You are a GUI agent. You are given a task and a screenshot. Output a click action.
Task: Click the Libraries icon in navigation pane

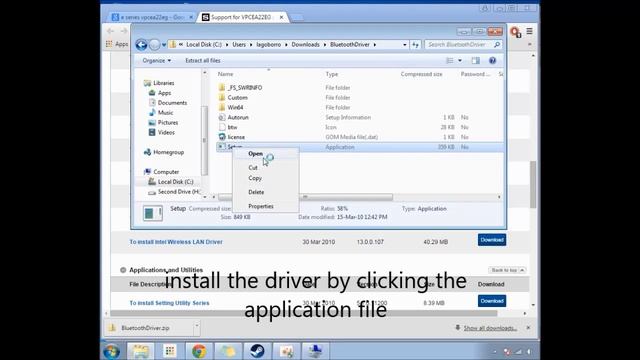point(147,83)
